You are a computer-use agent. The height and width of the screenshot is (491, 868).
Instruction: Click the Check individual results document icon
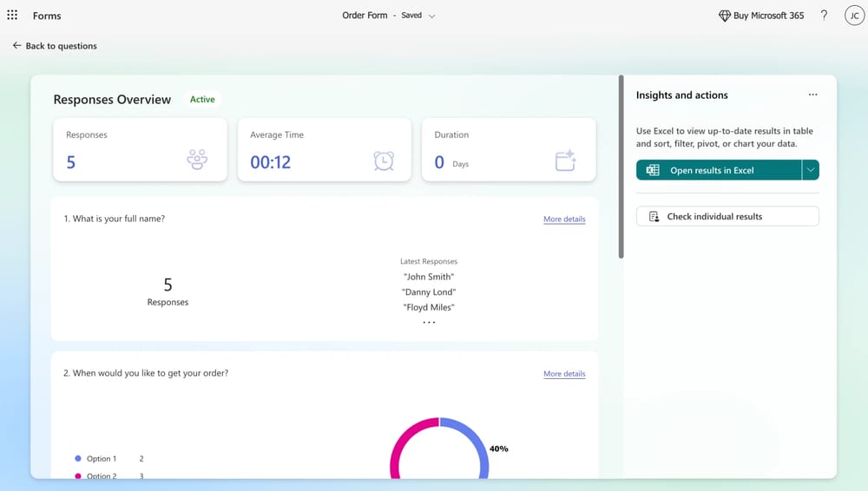654,217
